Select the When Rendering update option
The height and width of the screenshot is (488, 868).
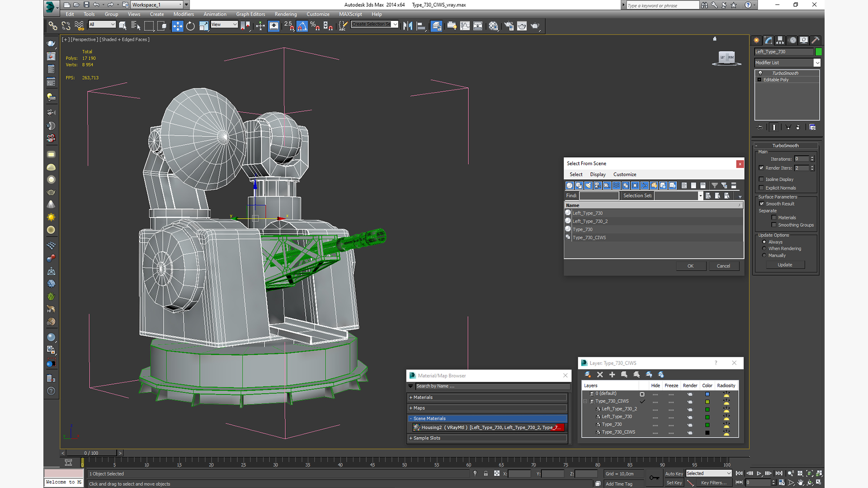[x=764, y=249]
